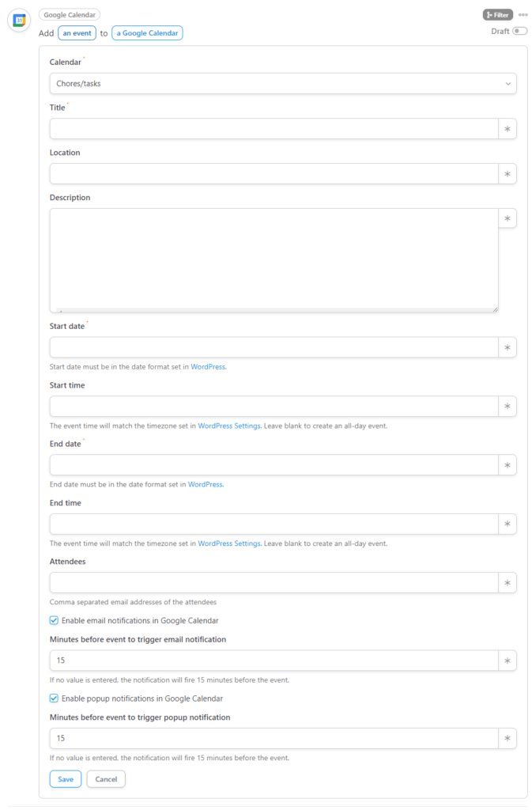This screenshot has height=810, width=532.
Task: Click the 'an event' selector
Action: [77, 33]
